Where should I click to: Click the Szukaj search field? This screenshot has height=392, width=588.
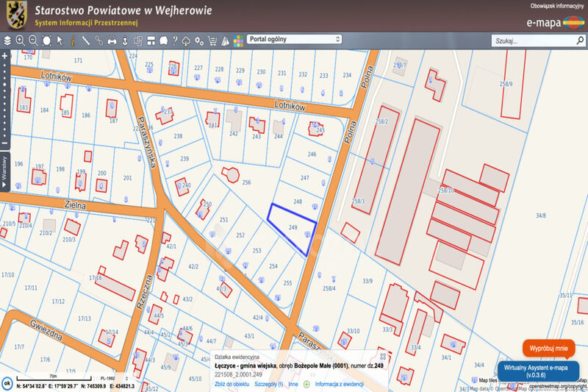(533, 40)
